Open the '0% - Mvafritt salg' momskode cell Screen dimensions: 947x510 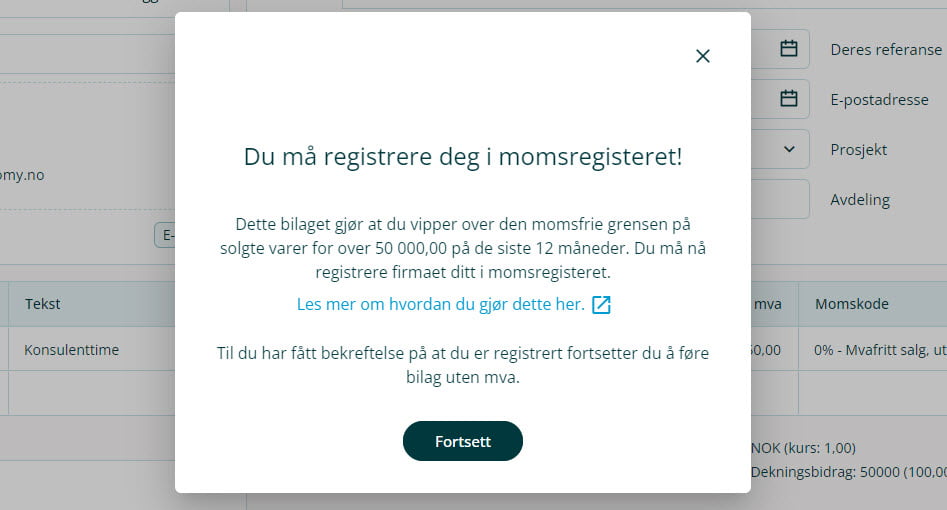click(x=880, y=351)
